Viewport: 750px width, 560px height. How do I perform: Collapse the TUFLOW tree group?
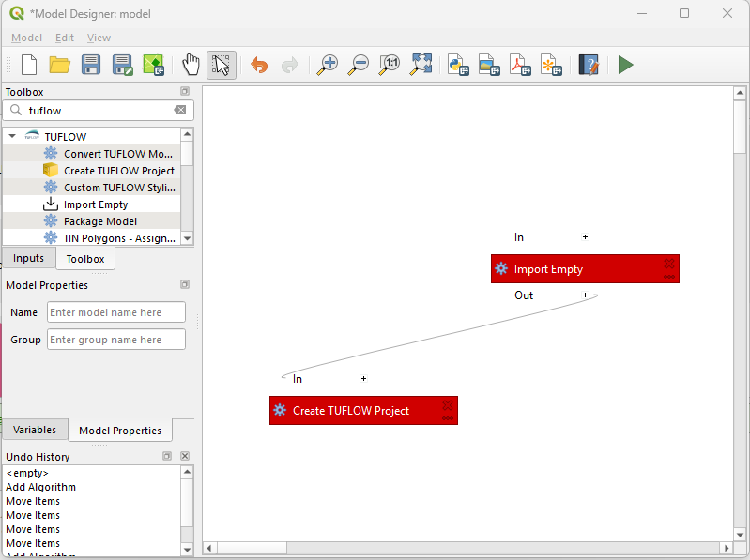(x=12, y=136)
